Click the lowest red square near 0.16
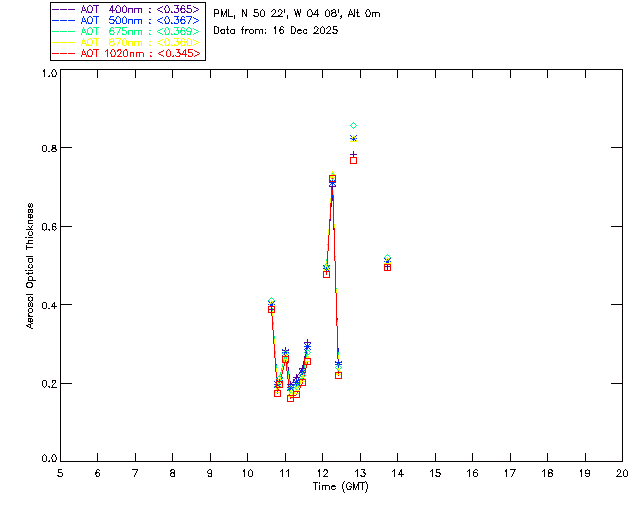Viewport: 640px width, 512px height. point(290,398)
